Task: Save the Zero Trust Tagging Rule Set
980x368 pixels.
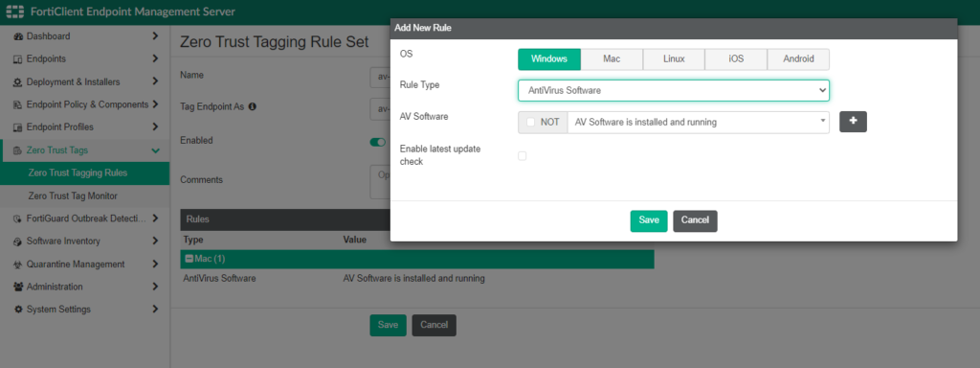Action: pyautogui.click(x=389, y=325)
